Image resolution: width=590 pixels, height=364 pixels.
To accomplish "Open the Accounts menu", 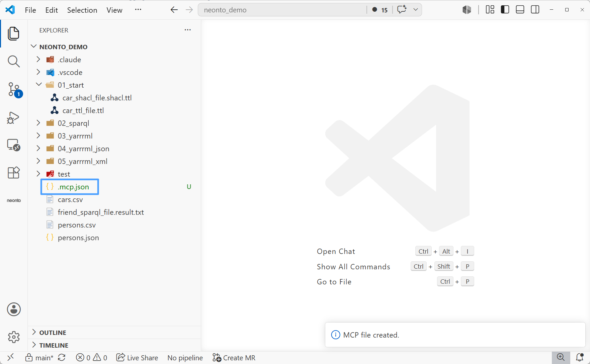I will (14, 309).
